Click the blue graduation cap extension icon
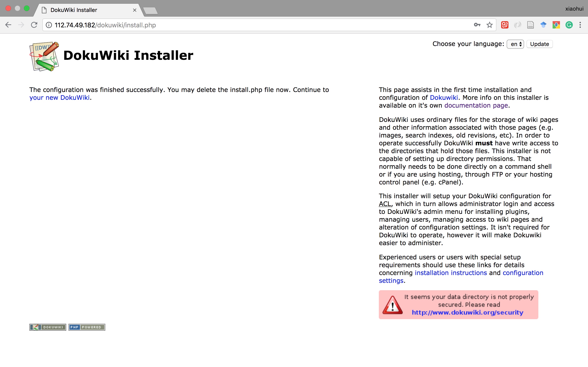Viewport: 588px width, 367px height. coord(543,25)
